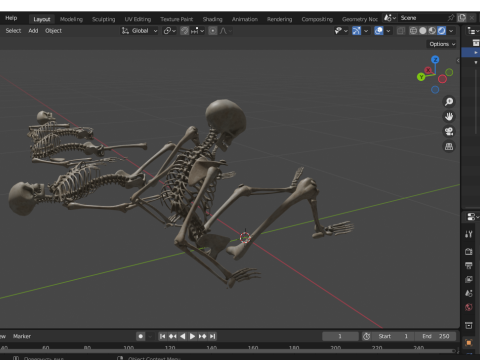This screenshot has width=480, height=360.
Task: Toggle snapping magnet icon
Action: coord(184,31)
